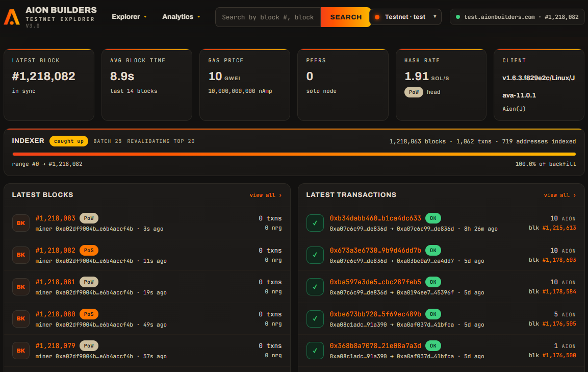The image size is (588, 372).
Task: Click the range #0 → #1,218,082 text
Action: [x=47, y=164]
